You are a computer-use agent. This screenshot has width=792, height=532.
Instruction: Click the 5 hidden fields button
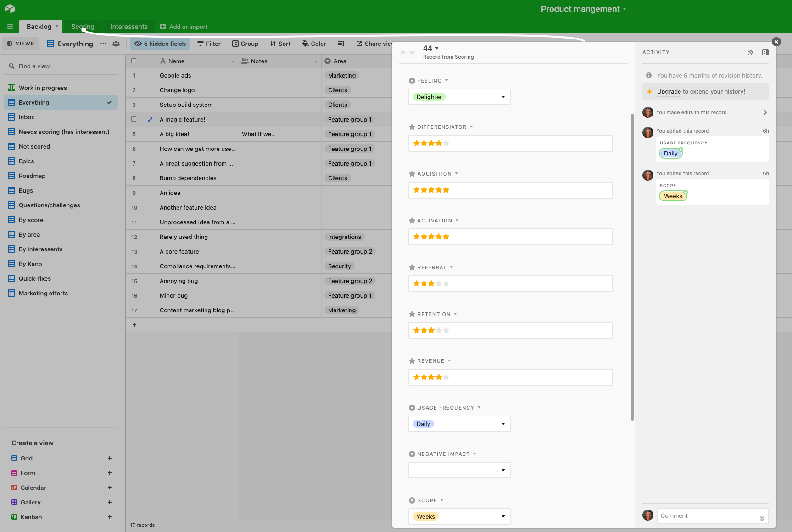(x=160, y=44)
